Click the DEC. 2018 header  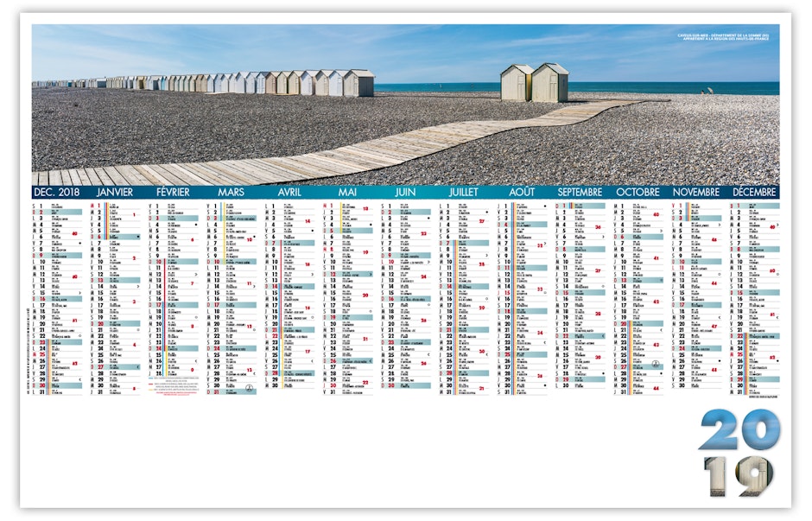tap(60, 192)
